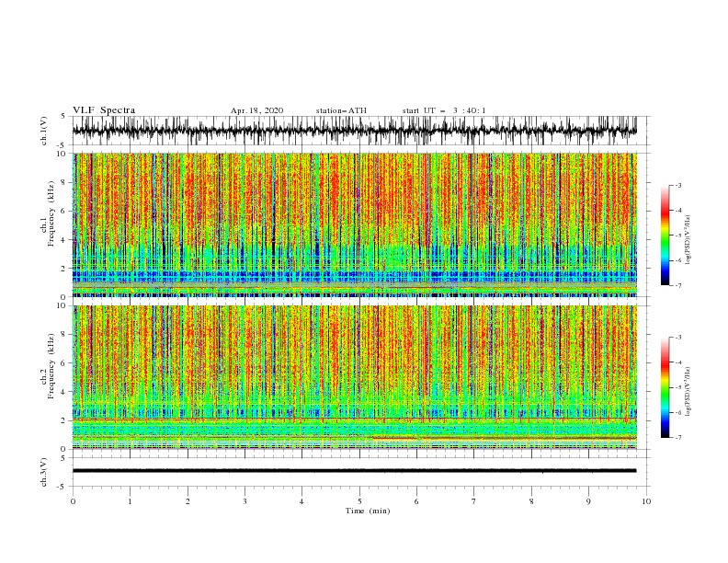This screenshot has height=563, width=728.
Task: Click time axis tick label "10"
Action: pos(646,501)
